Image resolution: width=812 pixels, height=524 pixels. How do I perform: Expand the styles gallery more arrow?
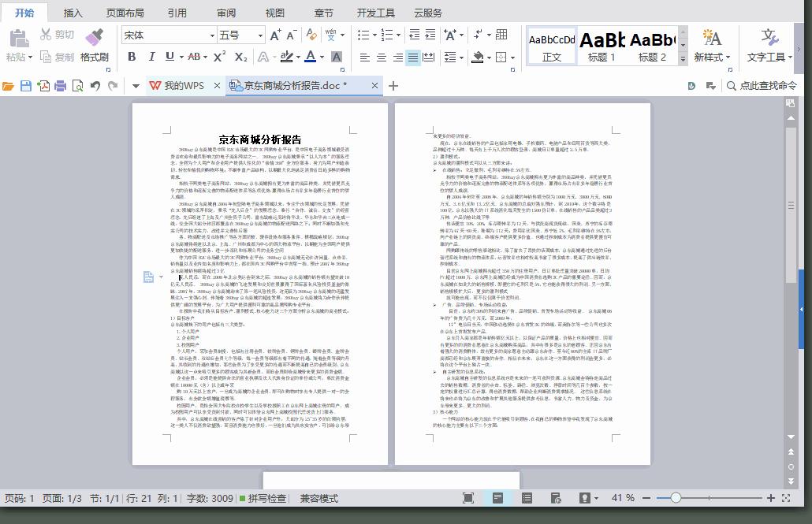[x=683, y=59]
